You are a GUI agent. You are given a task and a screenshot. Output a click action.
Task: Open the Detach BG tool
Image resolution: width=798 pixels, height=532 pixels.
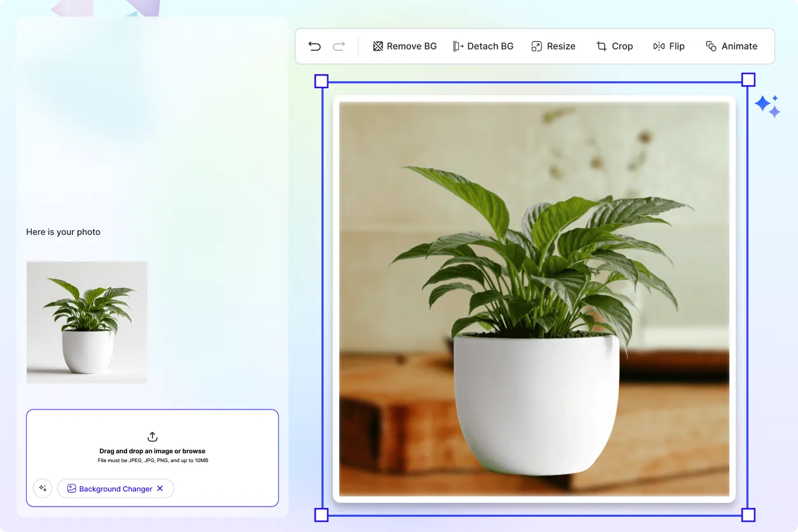(x=483, y=46)
